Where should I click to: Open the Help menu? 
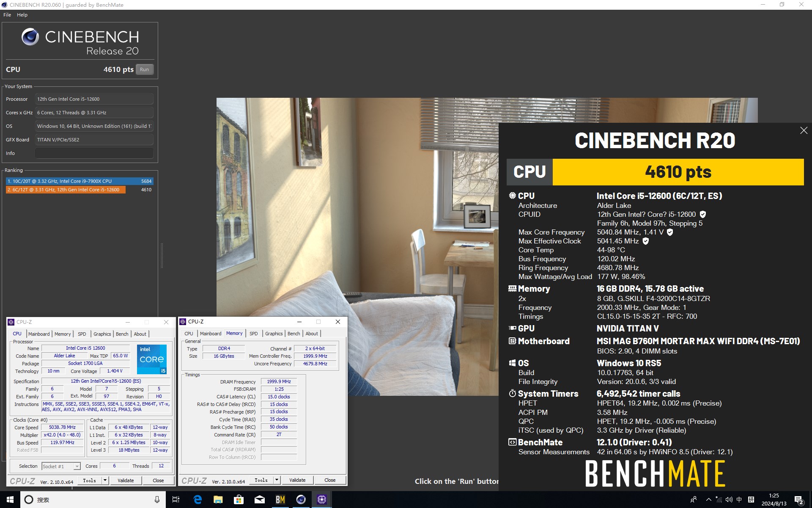(22, 15)
